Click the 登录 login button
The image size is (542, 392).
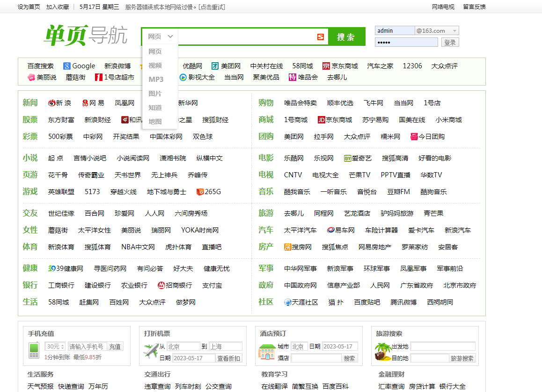[450, 43]
